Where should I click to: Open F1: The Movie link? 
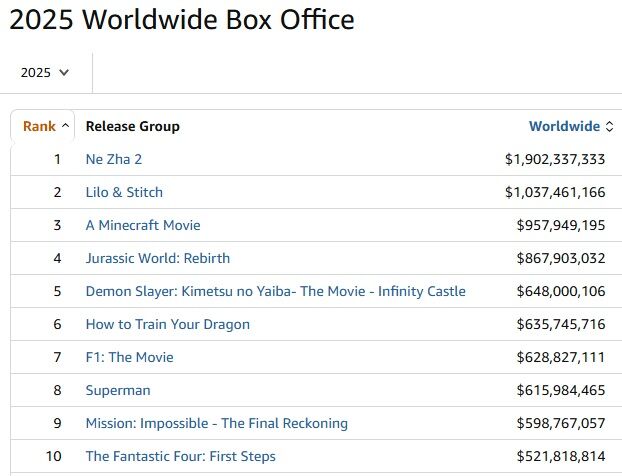point(130,357)
